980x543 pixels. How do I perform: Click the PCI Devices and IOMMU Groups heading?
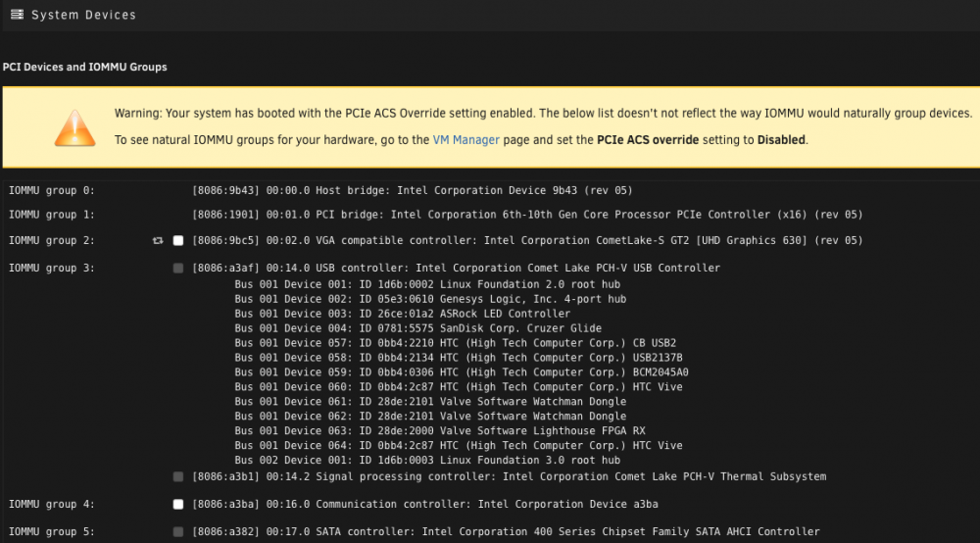tap(84, 67)
